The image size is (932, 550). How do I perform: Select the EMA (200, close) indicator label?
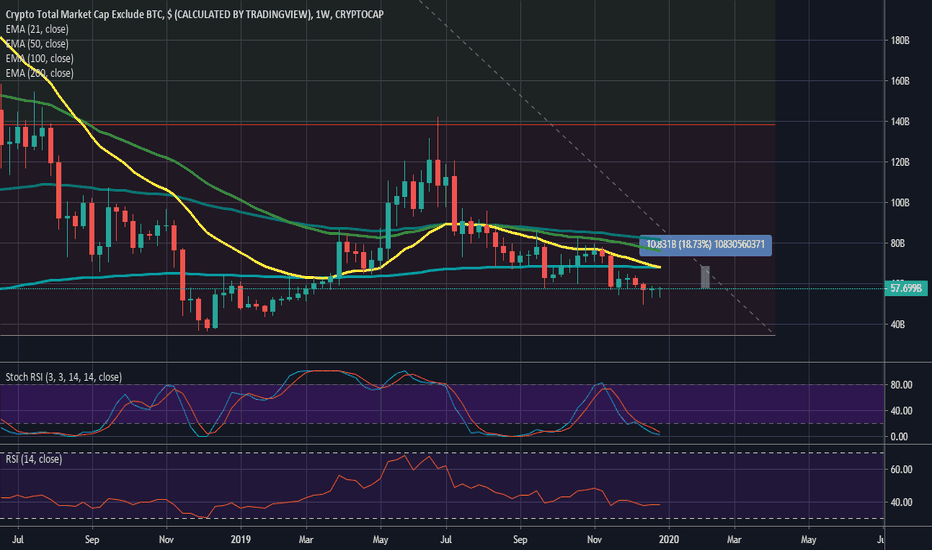pyautogui.click(x=39, y=73)
